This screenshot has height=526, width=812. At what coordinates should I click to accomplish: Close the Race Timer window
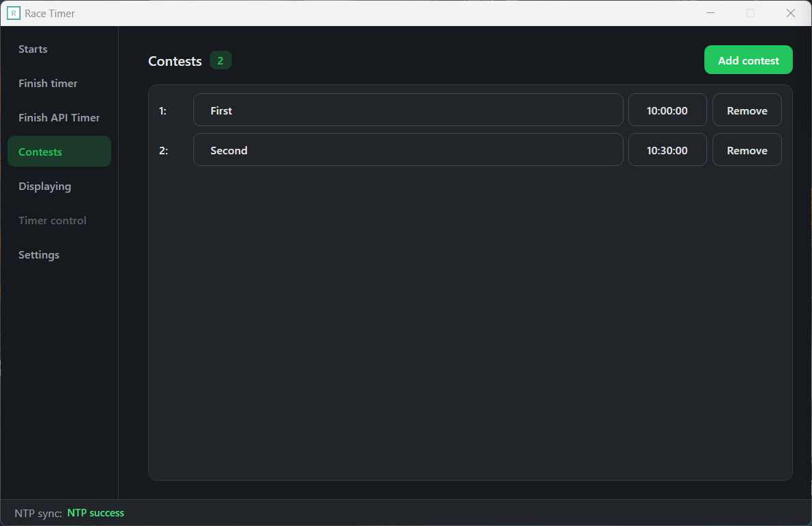point(790,13)
